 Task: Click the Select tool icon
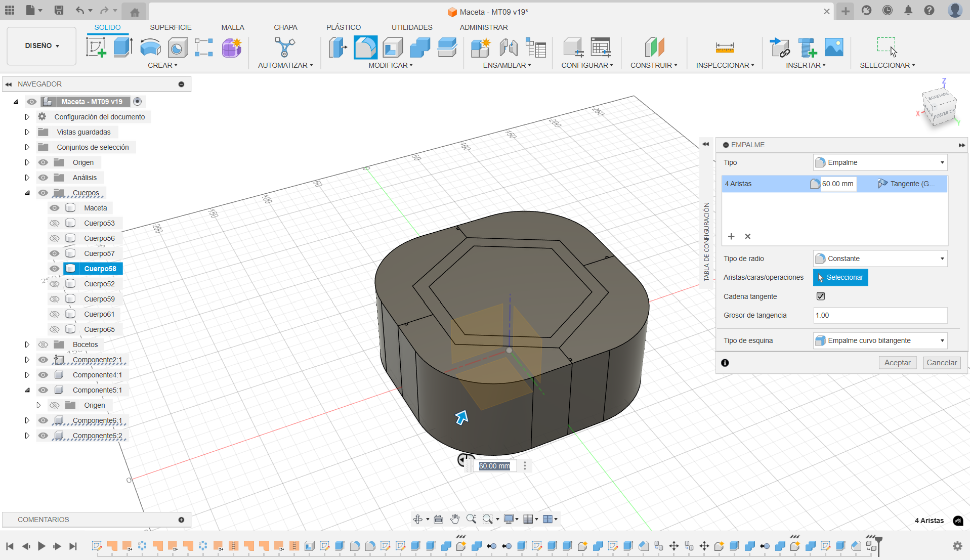[887, 47]
